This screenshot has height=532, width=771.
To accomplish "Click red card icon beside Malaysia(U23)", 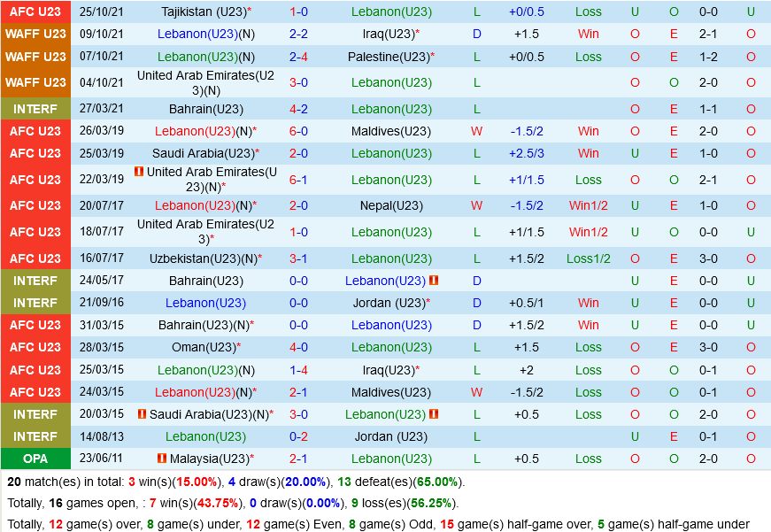I will pos(161,459).
